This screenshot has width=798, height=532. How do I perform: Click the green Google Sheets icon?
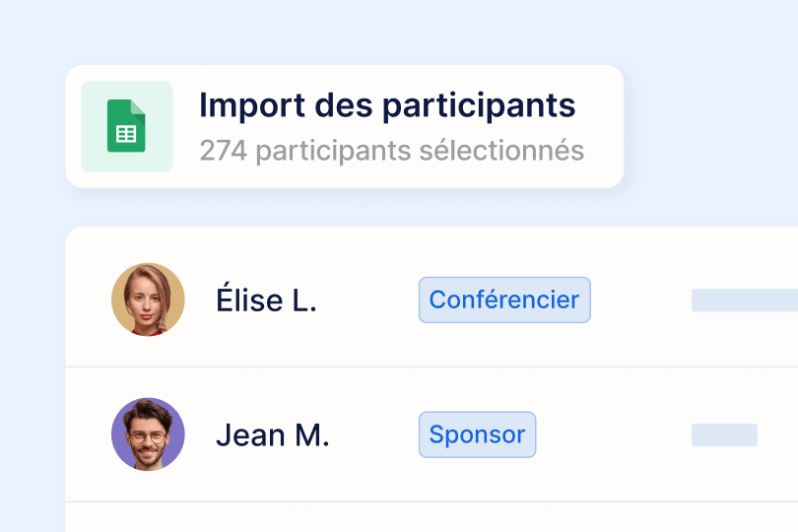(126, 126)
